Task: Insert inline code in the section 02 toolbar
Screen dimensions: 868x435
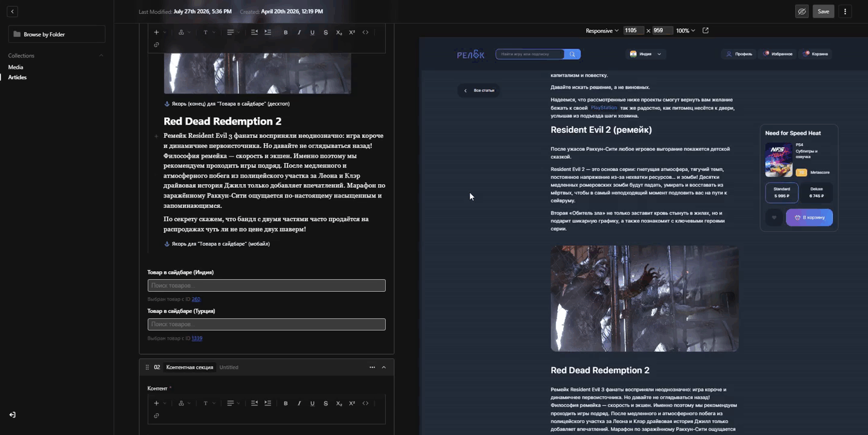Action: click(x=365, y=403)
